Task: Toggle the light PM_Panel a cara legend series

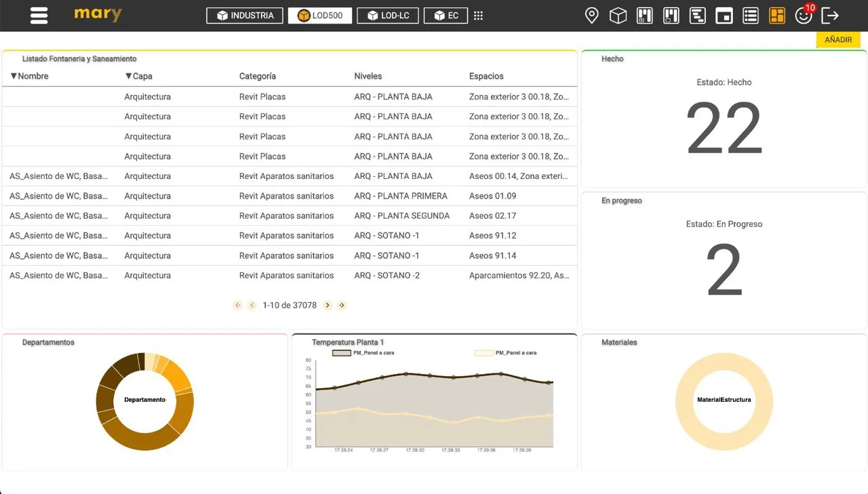Action: [506, 353]
